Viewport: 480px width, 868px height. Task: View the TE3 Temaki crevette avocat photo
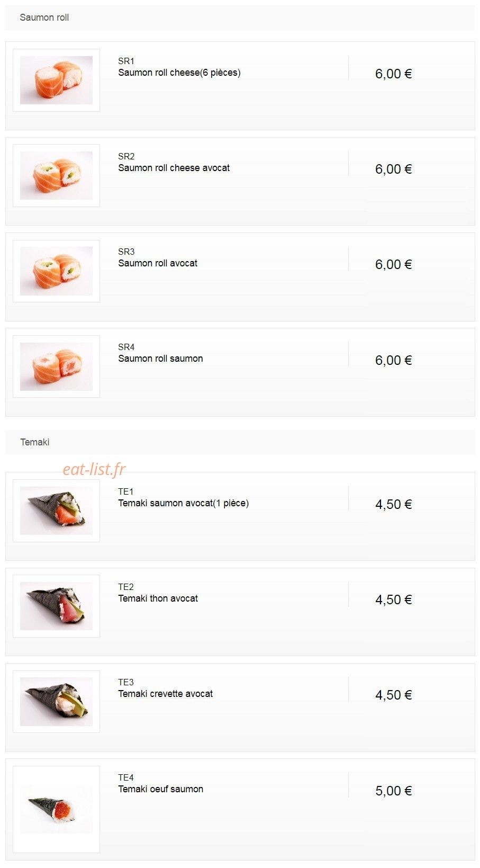coord(56,701)
